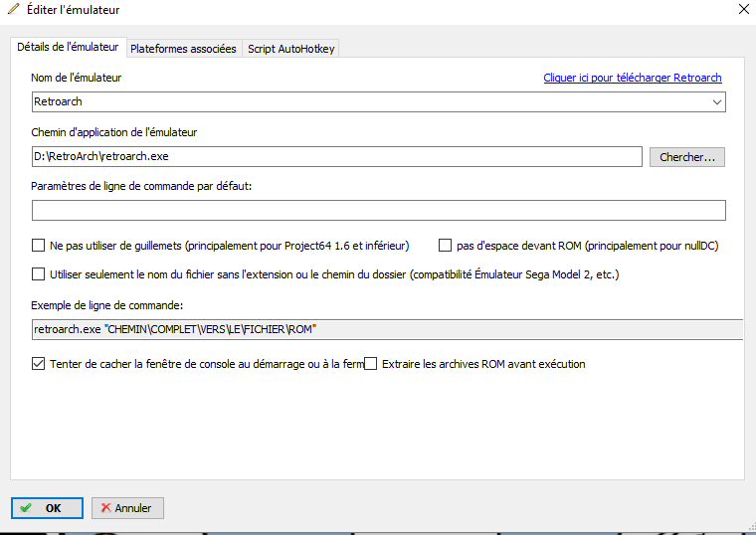The image size is (756, 535).
Task: Switch to the Script AutoHotkey tab
Action: (290, 49)
